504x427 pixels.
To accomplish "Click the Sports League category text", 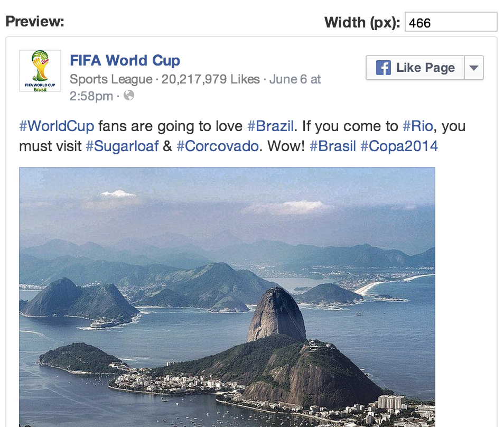I will point(110,80).
